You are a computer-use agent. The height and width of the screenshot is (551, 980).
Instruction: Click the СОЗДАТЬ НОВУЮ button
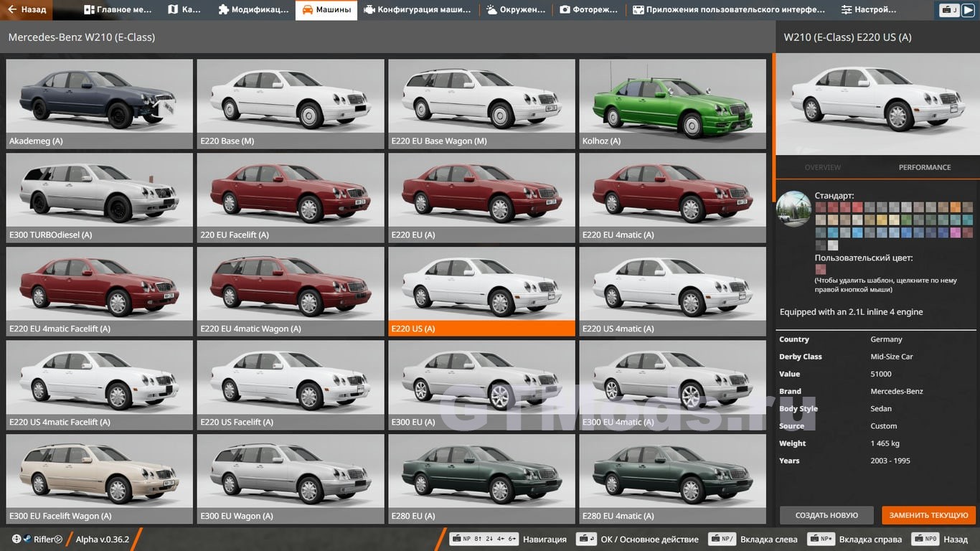[826, 515]
